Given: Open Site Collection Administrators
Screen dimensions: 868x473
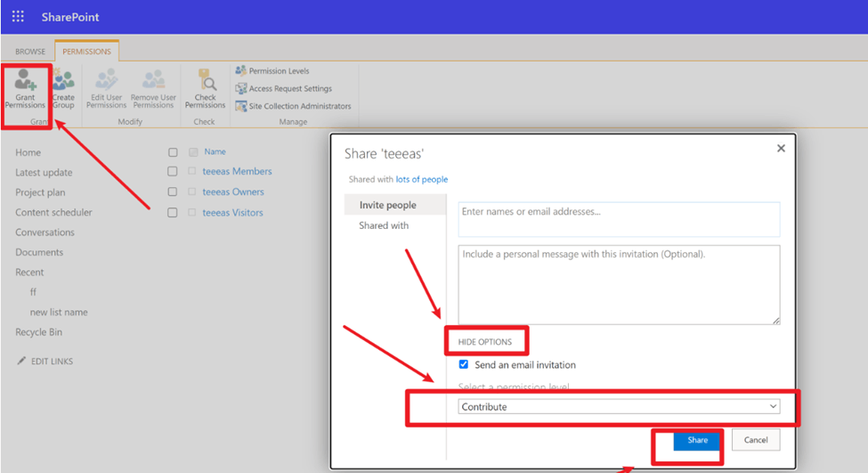Looking at the screenshot, I should pos(294,106).
